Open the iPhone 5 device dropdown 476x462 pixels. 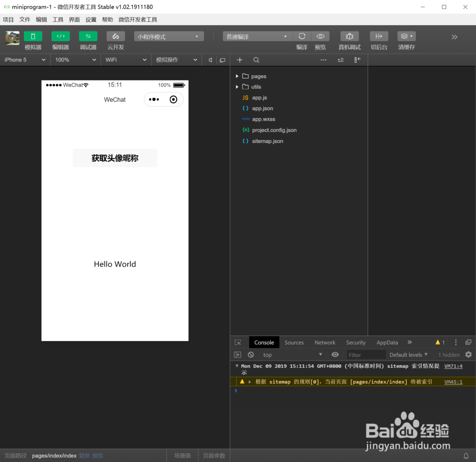(25, 60)
